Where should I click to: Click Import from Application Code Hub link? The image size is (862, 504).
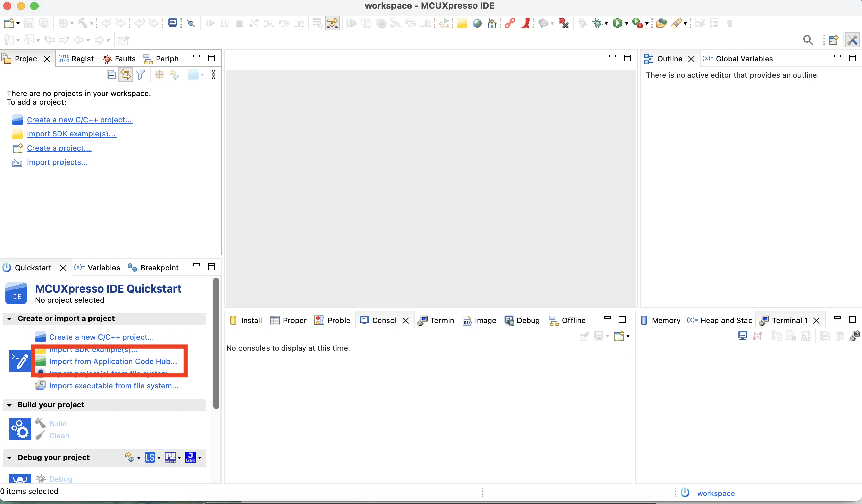pos(113,362)
